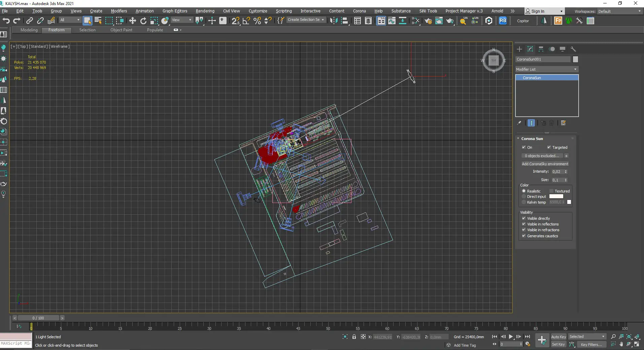Toggle the Angle Snap icon
The height and width of the screenshot is (350, 644).
tap(246, 21)
